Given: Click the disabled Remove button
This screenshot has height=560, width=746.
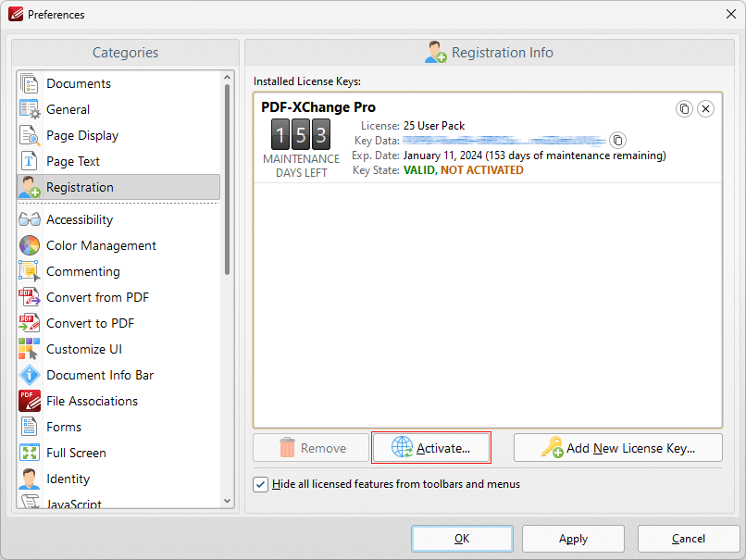Looking at the screenshot, I should point(311,448).
